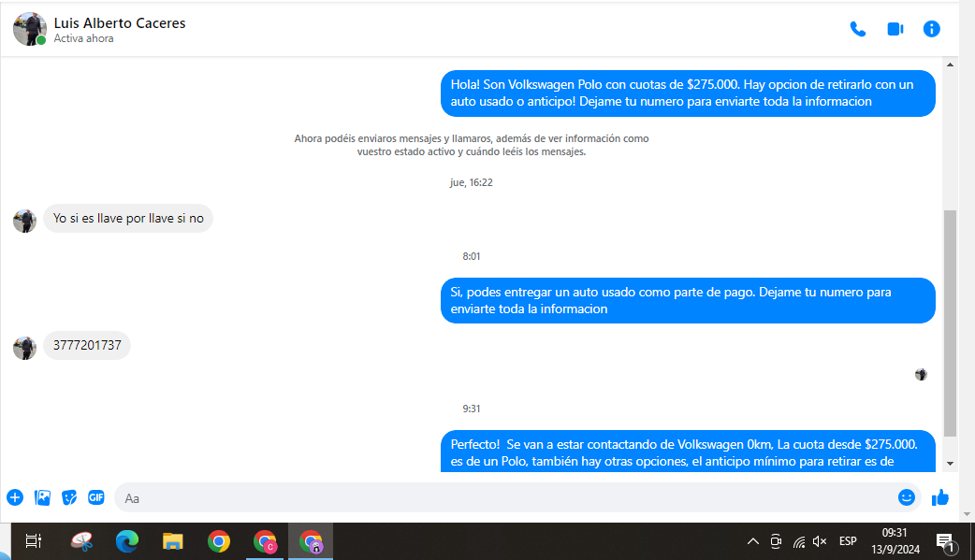The height and width of the screenshot is (560, 975).
Task: Click the chat scrollbar down arrow
Action: (x=950, y=464)
